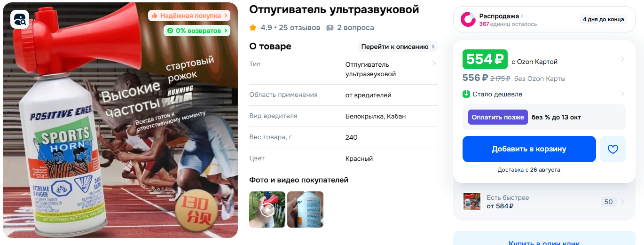Open visual search icon on product image
644x245 pixels.
click(x=20, y=19)
